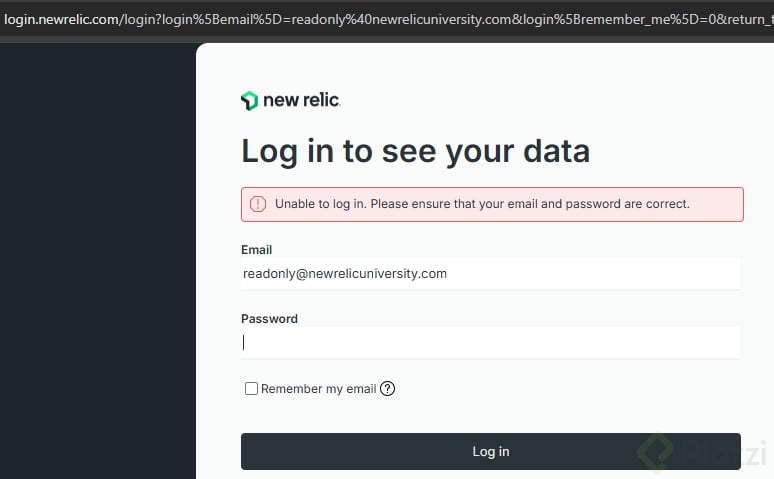
Task: Open the Remember my email help icon
Action: click(388, 389)
